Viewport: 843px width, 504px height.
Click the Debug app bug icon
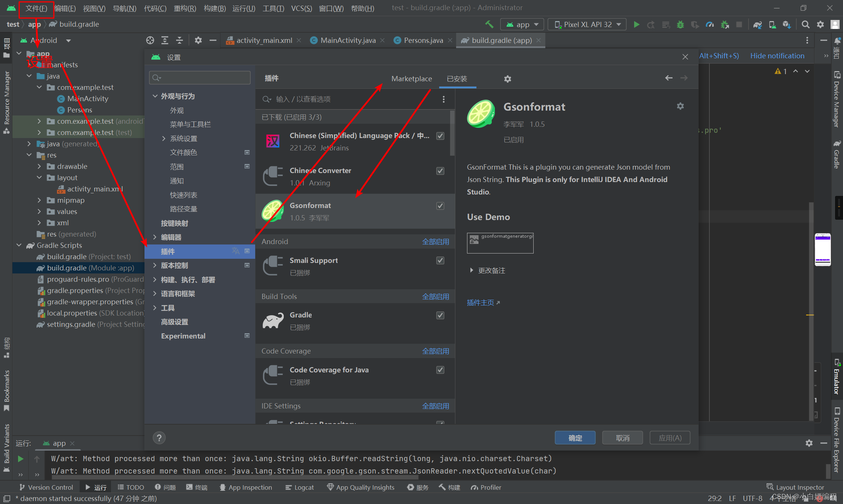680,24
